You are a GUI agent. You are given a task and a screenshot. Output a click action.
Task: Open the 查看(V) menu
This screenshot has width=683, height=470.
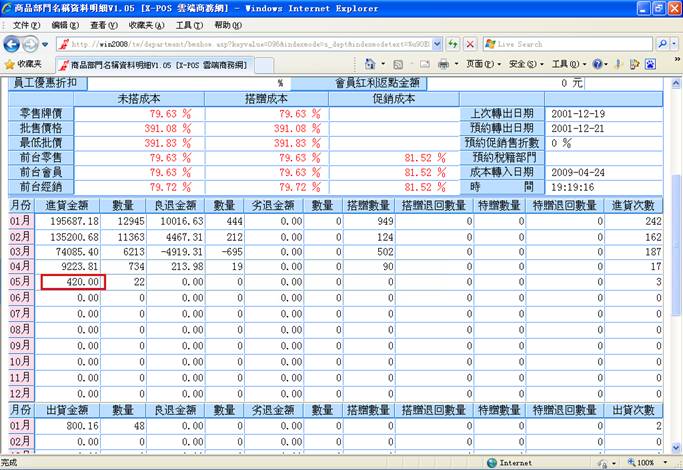[103, 25]
